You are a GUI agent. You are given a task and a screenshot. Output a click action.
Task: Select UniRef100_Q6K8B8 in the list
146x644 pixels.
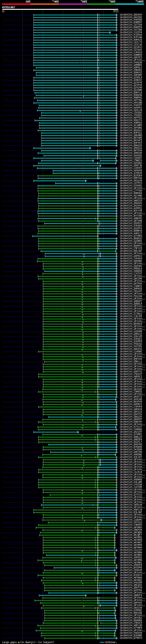pos(131,135)
